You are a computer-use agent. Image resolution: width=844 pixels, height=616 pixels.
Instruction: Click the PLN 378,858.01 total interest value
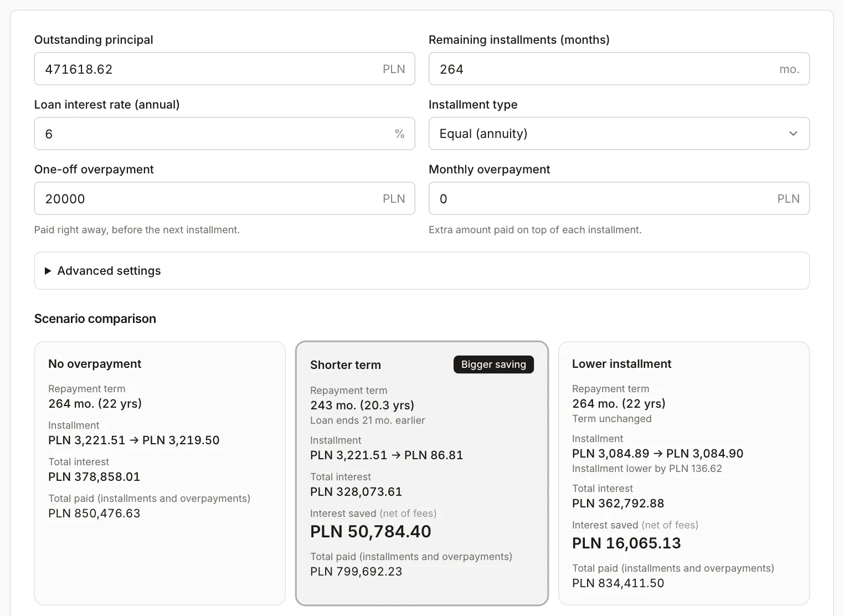pos(94,477)
